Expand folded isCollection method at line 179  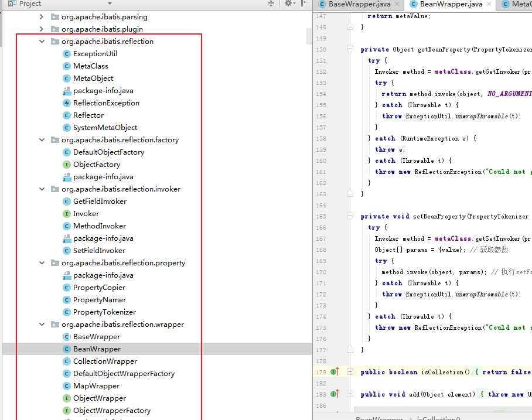(x=350, y=372)
